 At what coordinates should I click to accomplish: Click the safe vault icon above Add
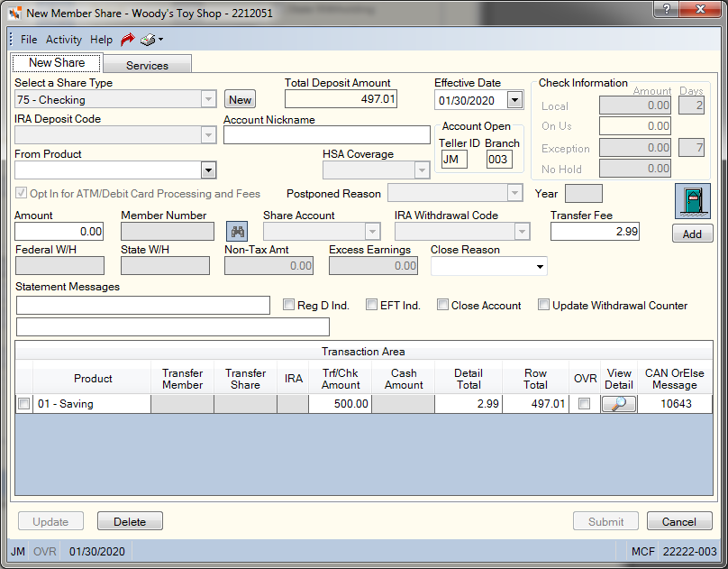[x=692, y=201]
